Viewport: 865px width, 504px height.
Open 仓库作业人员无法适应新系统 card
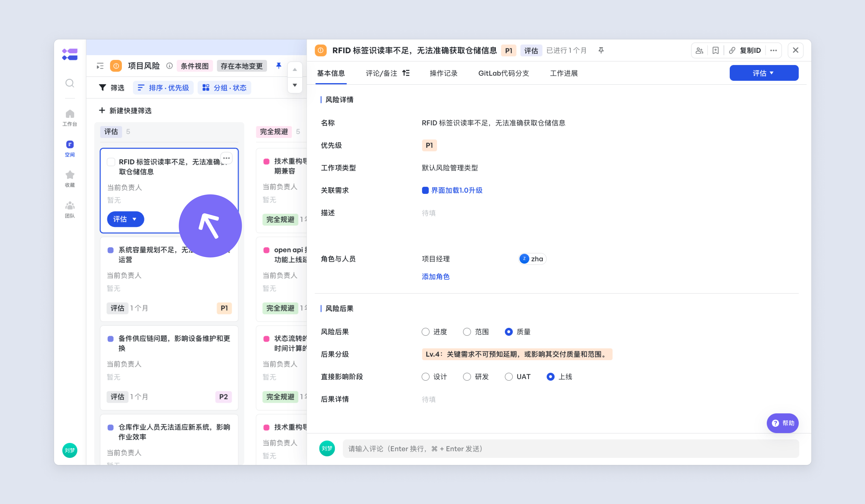point(169,440)
